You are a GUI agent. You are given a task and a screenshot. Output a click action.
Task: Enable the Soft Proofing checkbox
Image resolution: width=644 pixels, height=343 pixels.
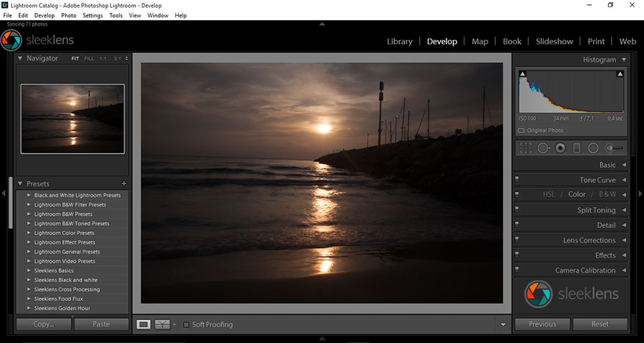point(187,324)
